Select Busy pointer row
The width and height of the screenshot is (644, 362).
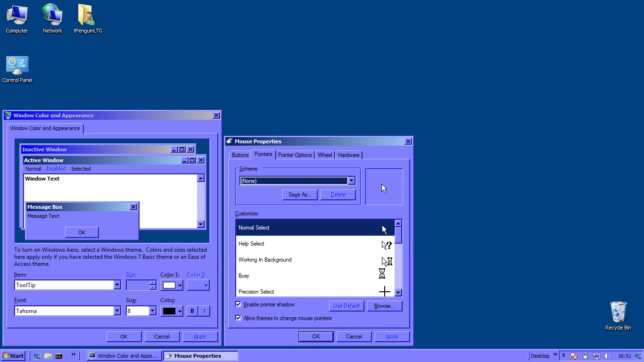point(315,276)
